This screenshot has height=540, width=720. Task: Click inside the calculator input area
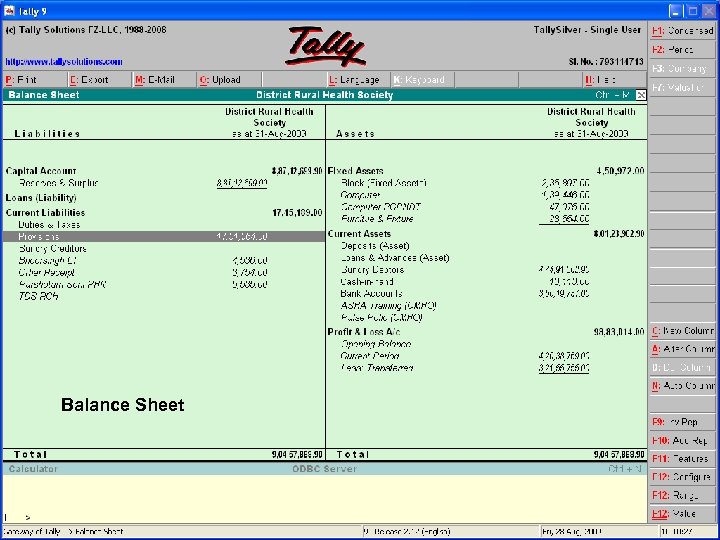pos(325,499)
